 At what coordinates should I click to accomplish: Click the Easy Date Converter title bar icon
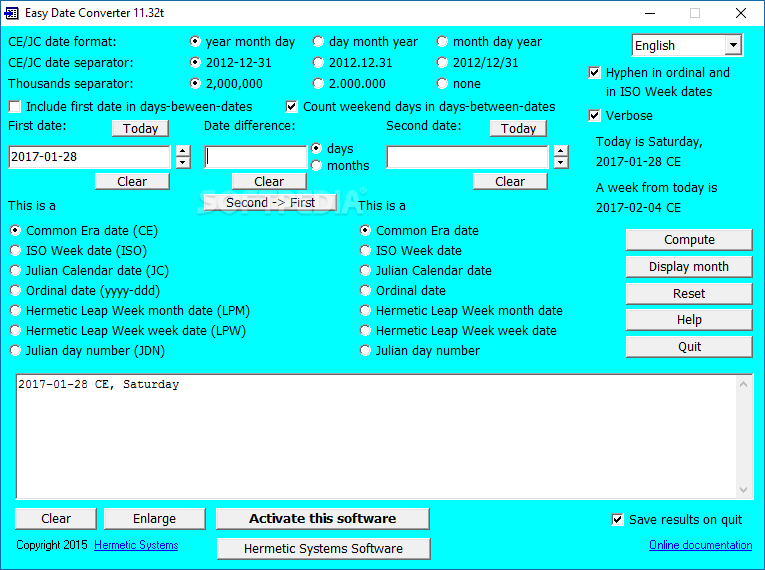click(11, 13)
